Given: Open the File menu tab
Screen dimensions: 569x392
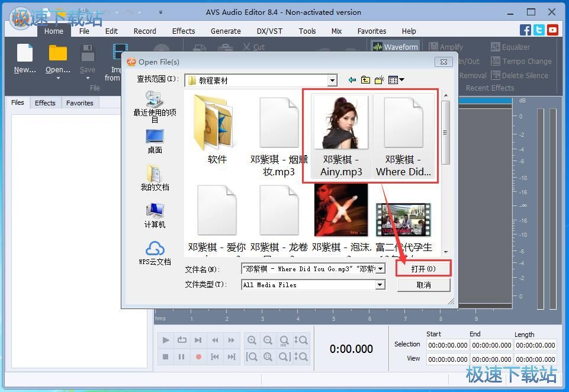Looking at the screenshot, I should [84, 31].
